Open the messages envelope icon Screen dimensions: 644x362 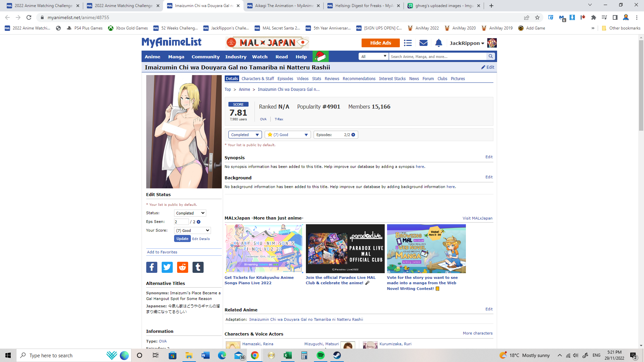423,43
